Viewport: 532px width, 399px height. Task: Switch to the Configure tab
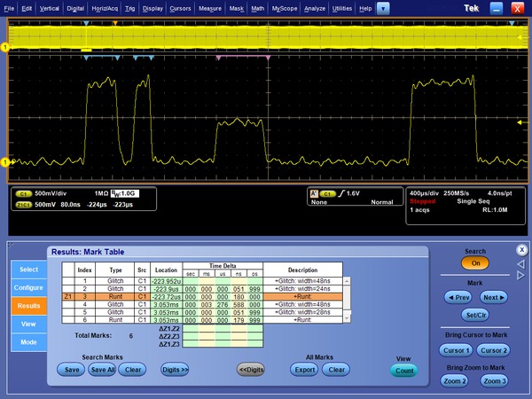click(27, 288)
